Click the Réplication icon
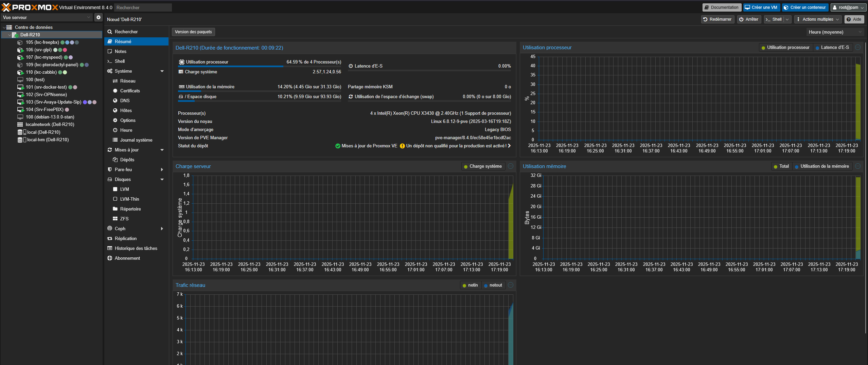The width and height of the screenshot is (868, 365). click(x=110, y=238)
